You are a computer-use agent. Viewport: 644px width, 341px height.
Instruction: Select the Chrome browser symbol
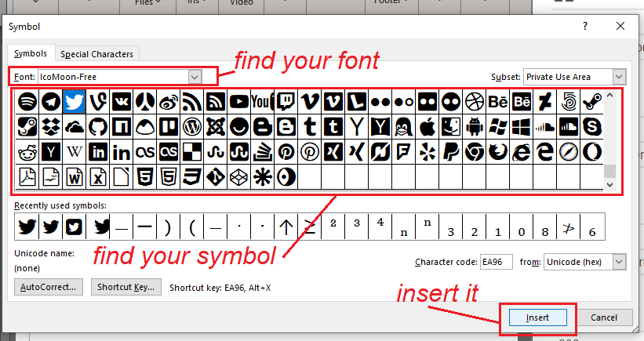click(x=475, y=152)
